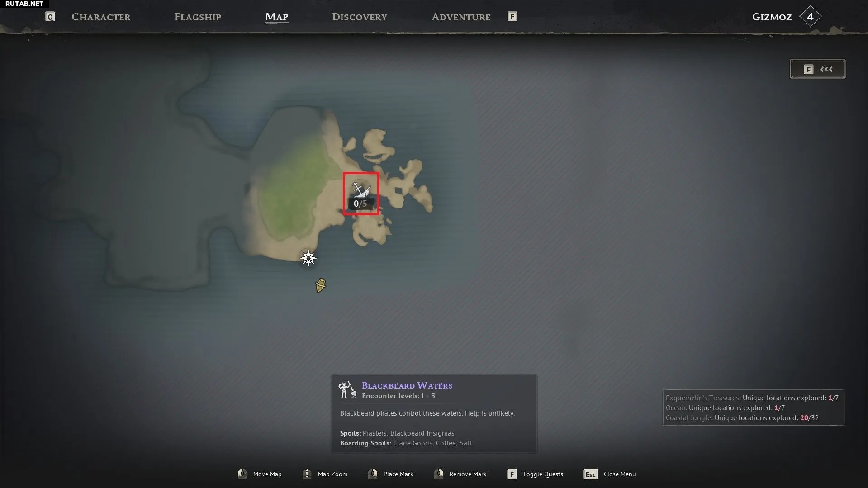Viewport: 868px width, 488px height.
Task: Click the Coastal Jungle exploration progress line
Action: point(742,418)
